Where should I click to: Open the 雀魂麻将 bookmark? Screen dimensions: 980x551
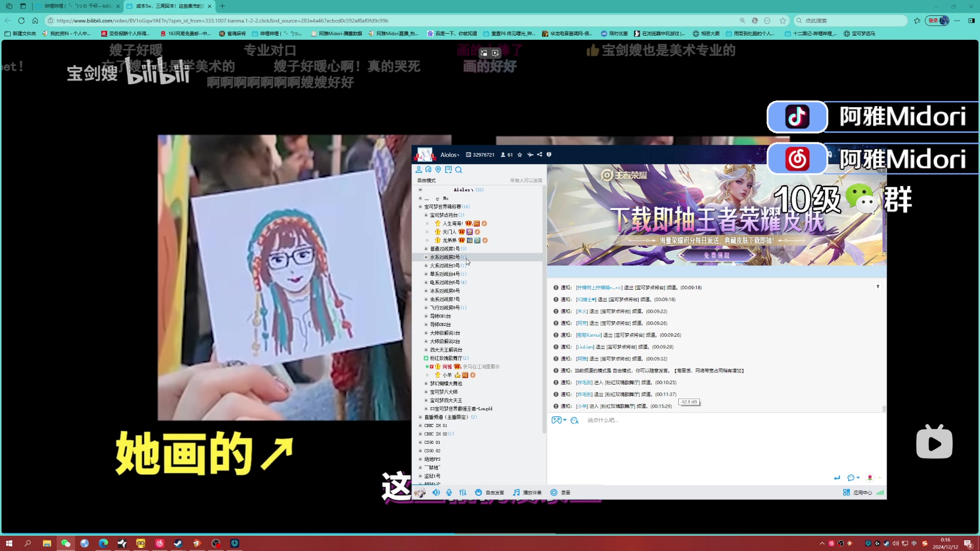pyautogui.click(x=232, y=34)
